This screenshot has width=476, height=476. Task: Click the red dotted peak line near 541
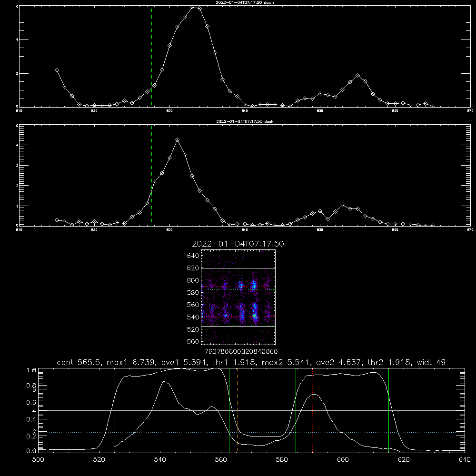[163, 410]
